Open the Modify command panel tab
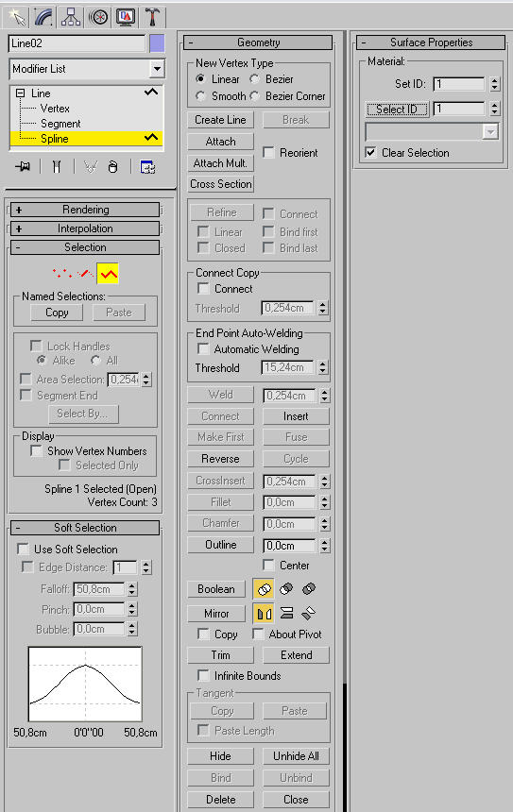The height and width of the screenshot is (812, 513). coord(44,17)
